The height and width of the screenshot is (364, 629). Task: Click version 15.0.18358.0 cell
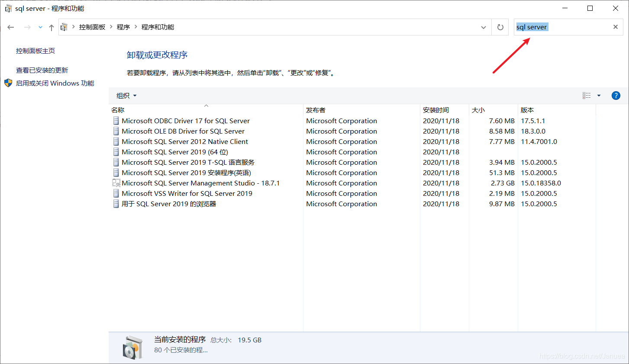tap(541, 183)
